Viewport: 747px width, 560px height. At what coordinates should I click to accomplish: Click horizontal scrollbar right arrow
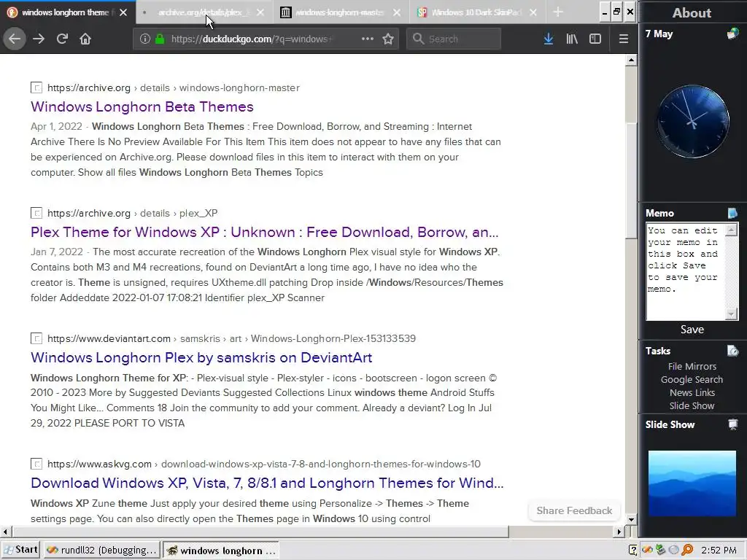pos(619,532)
